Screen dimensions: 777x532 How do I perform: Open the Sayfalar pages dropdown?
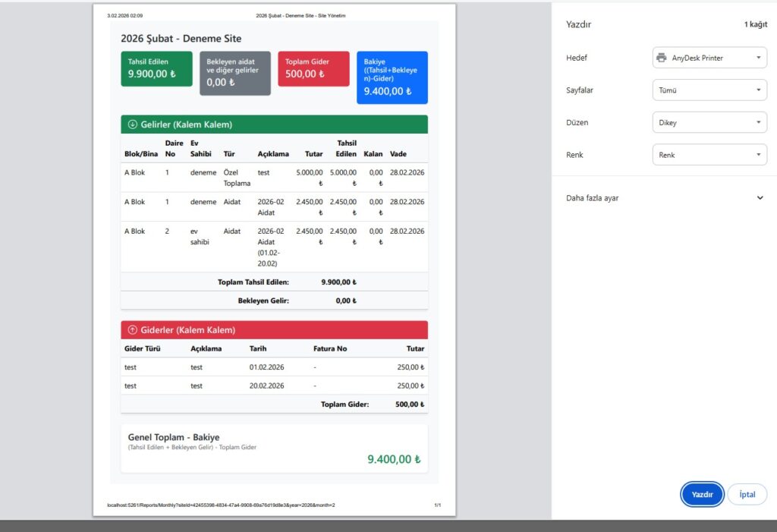[x=709, y=90]
